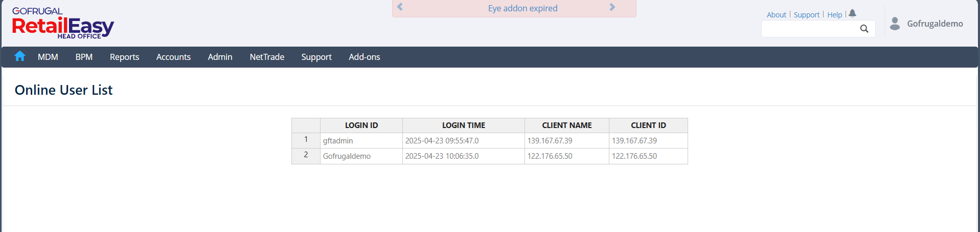Open the MDM menu

48,57
